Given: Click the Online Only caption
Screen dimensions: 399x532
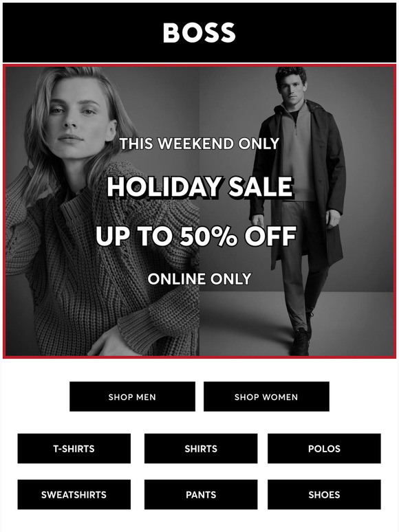Looking at the screenshot, I should click(x=199, y=279).
